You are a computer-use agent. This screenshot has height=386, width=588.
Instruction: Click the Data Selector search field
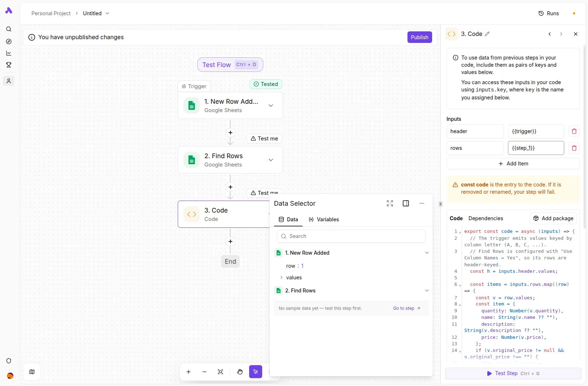point(351,236)
